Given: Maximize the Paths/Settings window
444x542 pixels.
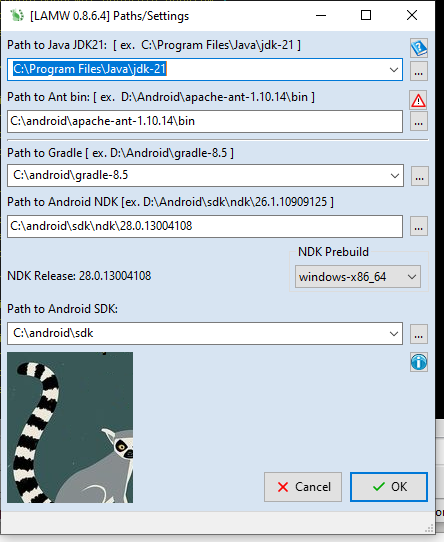Looking at the screenshot, I should coord(366,15).
